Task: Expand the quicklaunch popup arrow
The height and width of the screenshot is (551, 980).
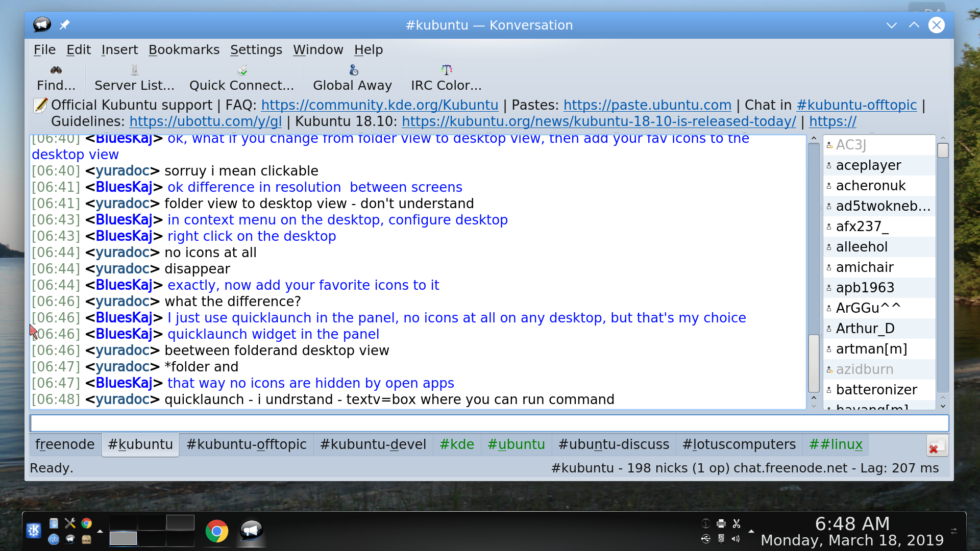Action: (100, 531)
